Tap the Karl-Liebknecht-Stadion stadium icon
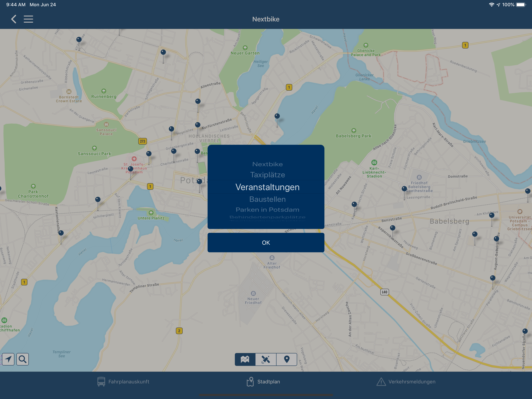Viewport: 532px width, 399px height. 374,162
